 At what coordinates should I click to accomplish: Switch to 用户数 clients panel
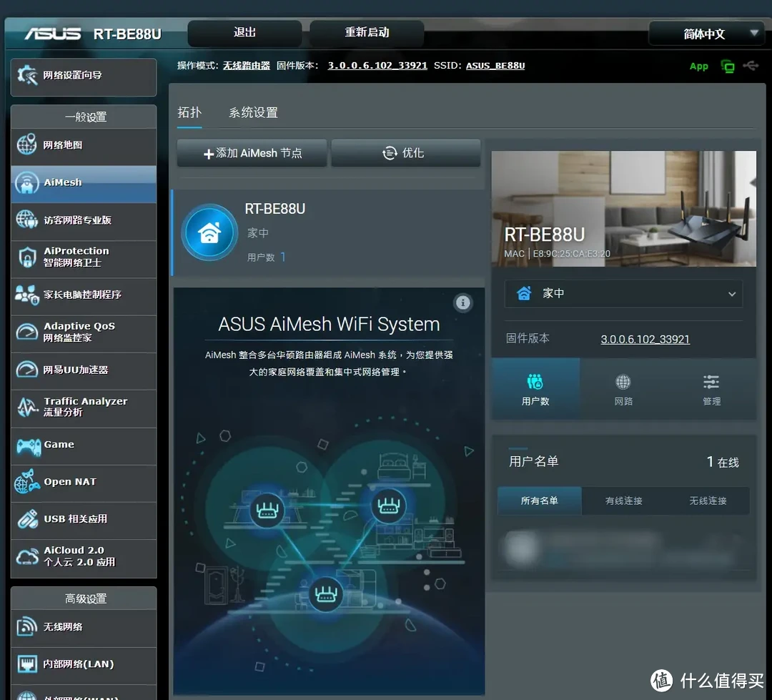[x=535, y=389]
